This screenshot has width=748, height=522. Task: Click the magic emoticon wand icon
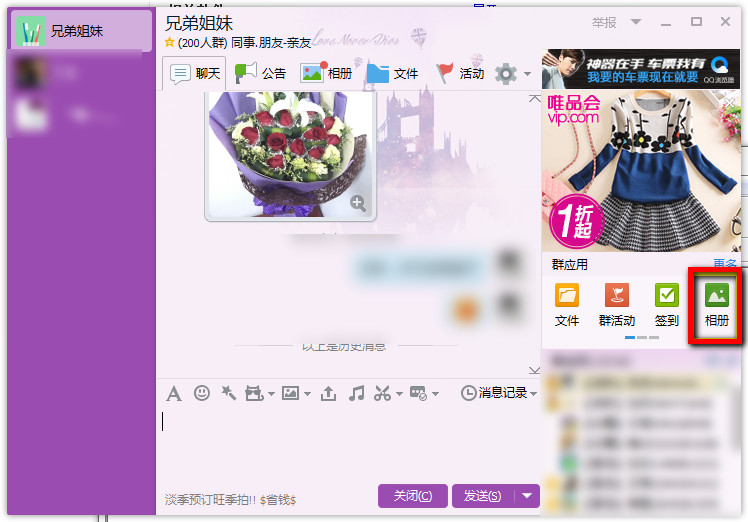click(x=229, y=393)
